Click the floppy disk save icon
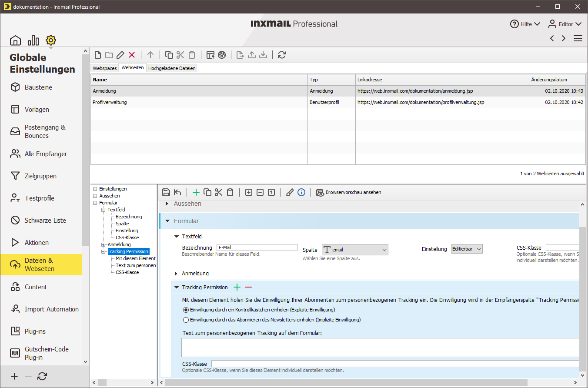Screen dimensions: 588x388 [166, 192]
